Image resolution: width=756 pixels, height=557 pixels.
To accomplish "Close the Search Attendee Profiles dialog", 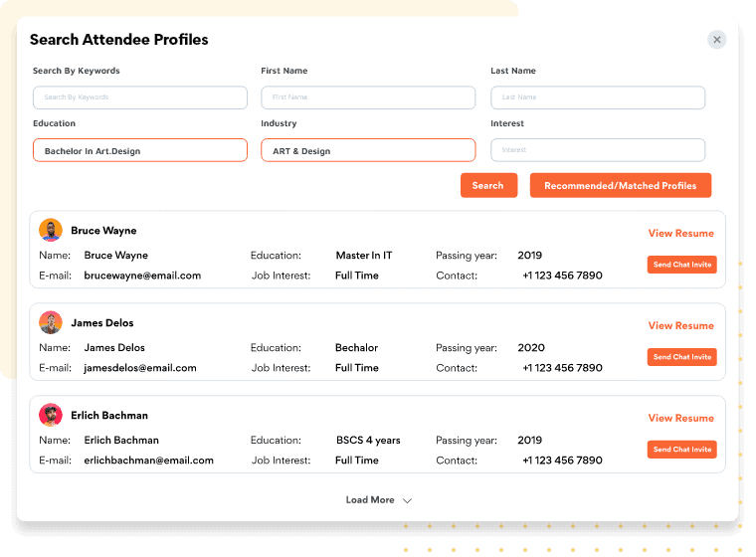I will [x=716, y=40].
